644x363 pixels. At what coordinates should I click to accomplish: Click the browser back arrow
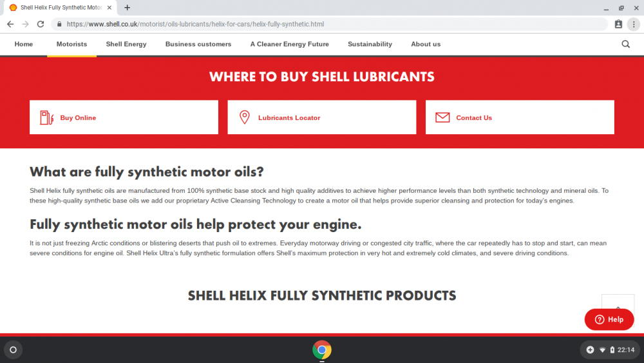[x=10, y=25]
